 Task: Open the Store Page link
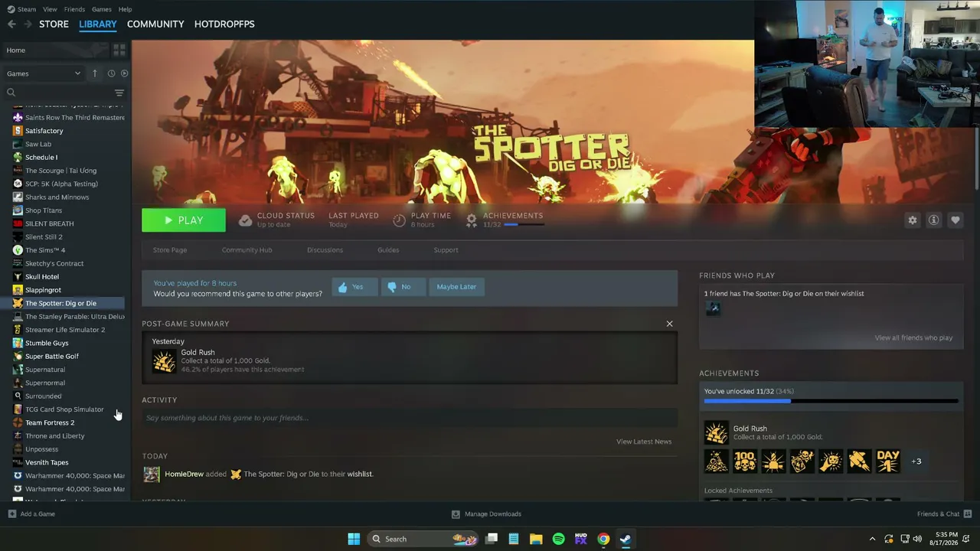[x=170, y=250]
